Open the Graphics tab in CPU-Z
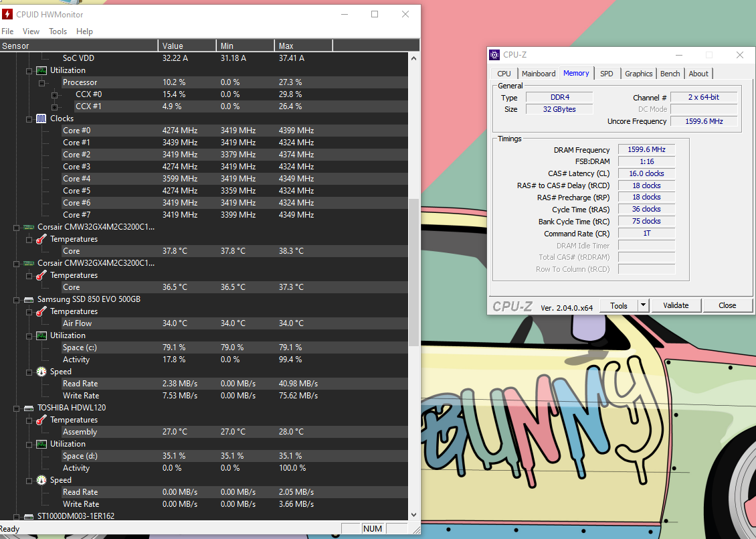The image size is (756, 539). [x=638, y=74]
